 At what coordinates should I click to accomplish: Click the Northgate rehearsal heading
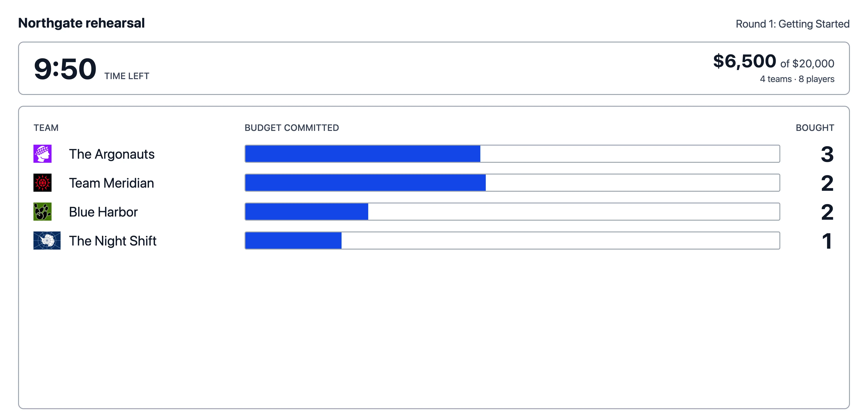click(81, 23)
